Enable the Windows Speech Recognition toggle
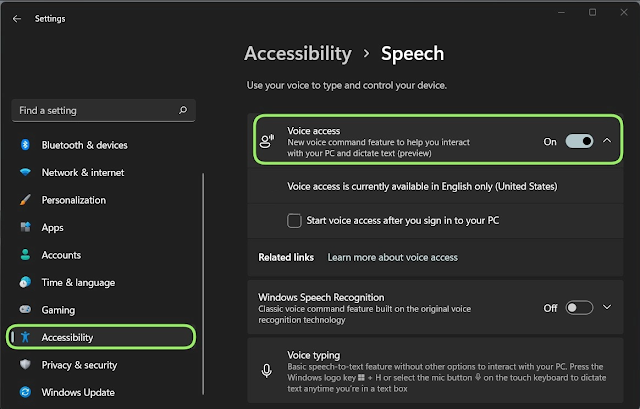 tap(579, 308)
